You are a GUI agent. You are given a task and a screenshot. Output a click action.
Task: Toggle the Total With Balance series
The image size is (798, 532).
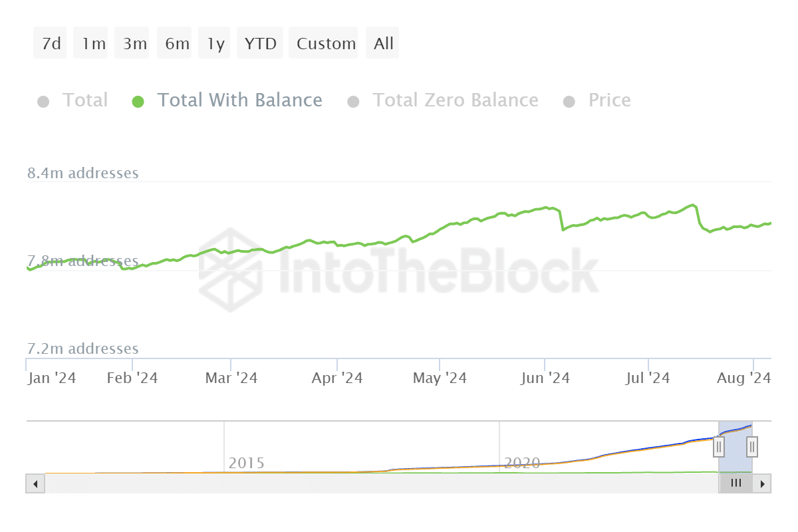[239, 100]
